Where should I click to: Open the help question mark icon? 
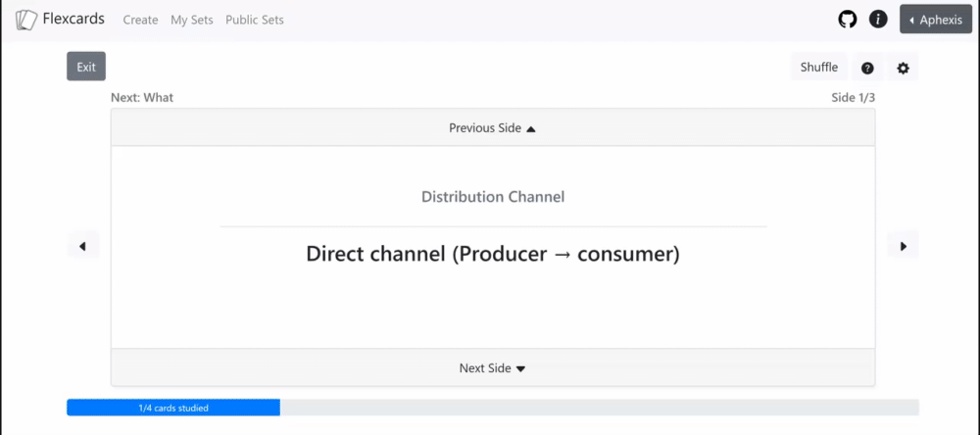click(867, 69)
